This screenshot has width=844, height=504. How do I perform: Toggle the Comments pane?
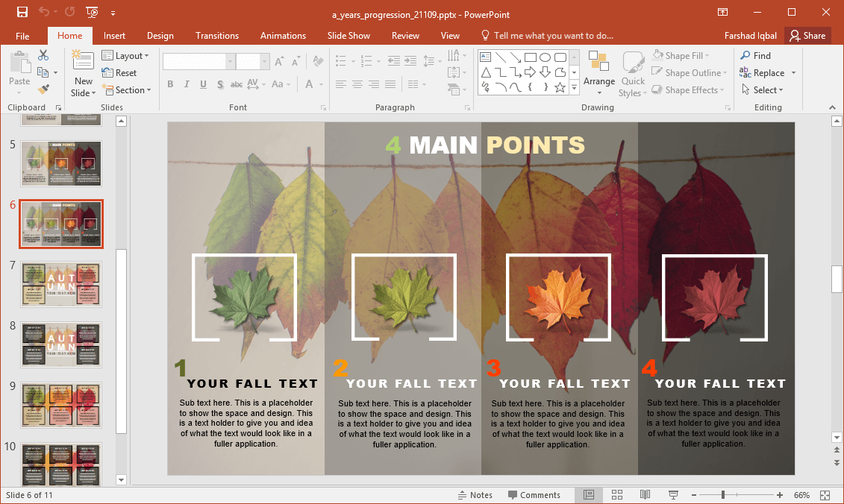point(534,495)
